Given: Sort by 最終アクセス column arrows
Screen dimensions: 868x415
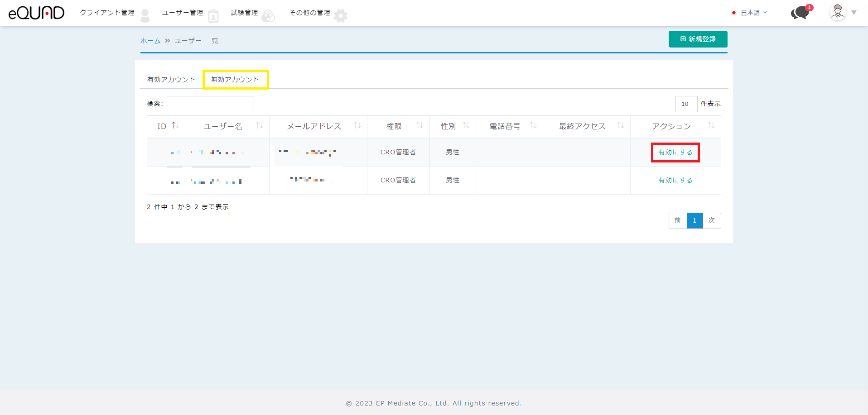Looking at the screenshot, I should click(x=621, y=126).
